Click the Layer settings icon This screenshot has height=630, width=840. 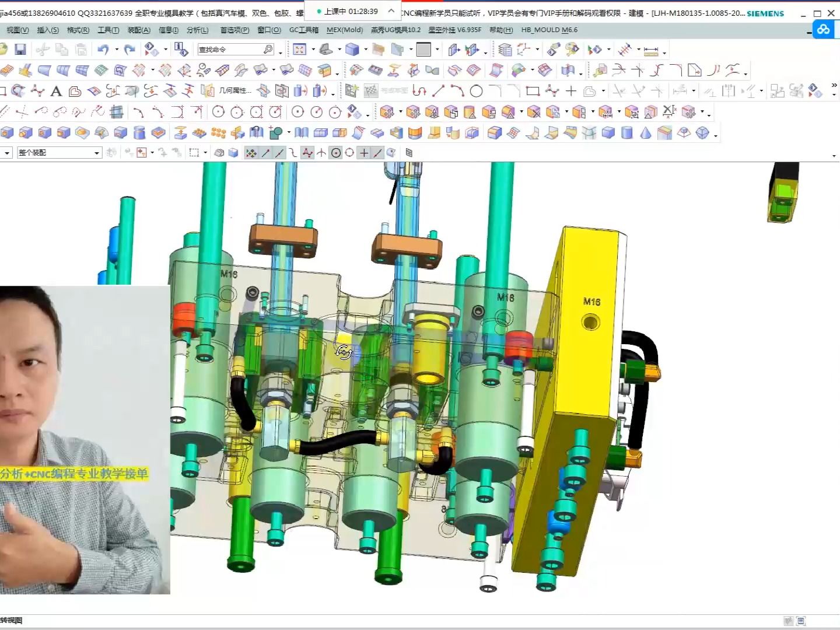pyautogui.click(x=505, y=50)
